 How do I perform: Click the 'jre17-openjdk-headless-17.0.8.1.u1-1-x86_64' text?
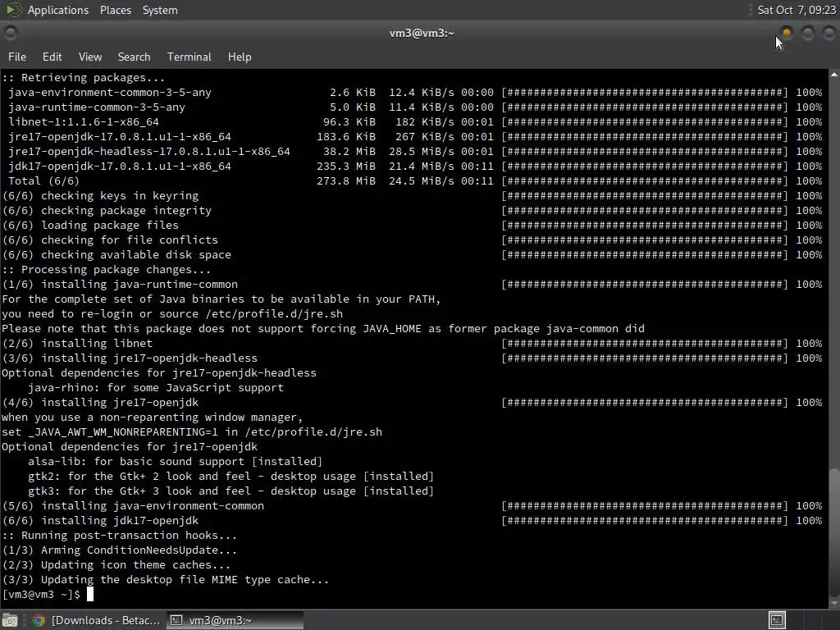coord(149,152)
